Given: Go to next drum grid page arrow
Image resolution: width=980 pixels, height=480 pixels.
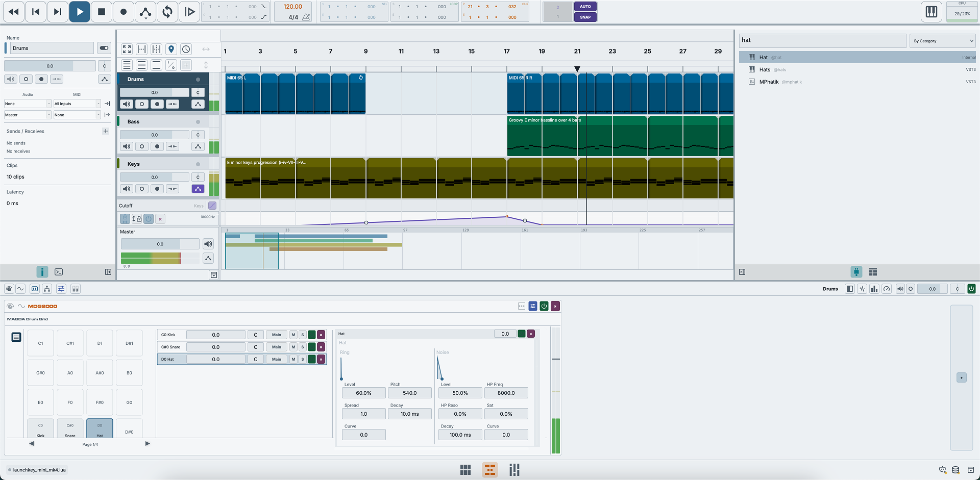Looking at the screenshot, I should point(148,444).
